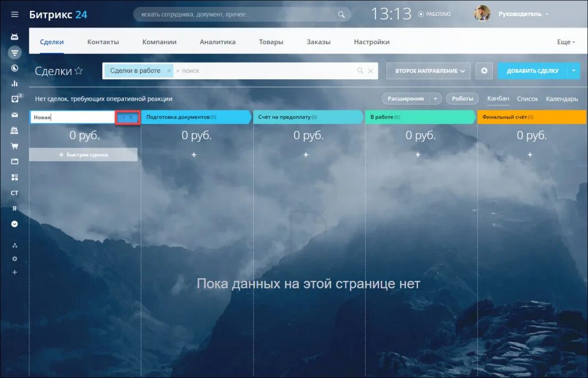Open the mail envelope sidebar icon
The image size is (588, 378).
pyautogui.click(x=14, y=115)
